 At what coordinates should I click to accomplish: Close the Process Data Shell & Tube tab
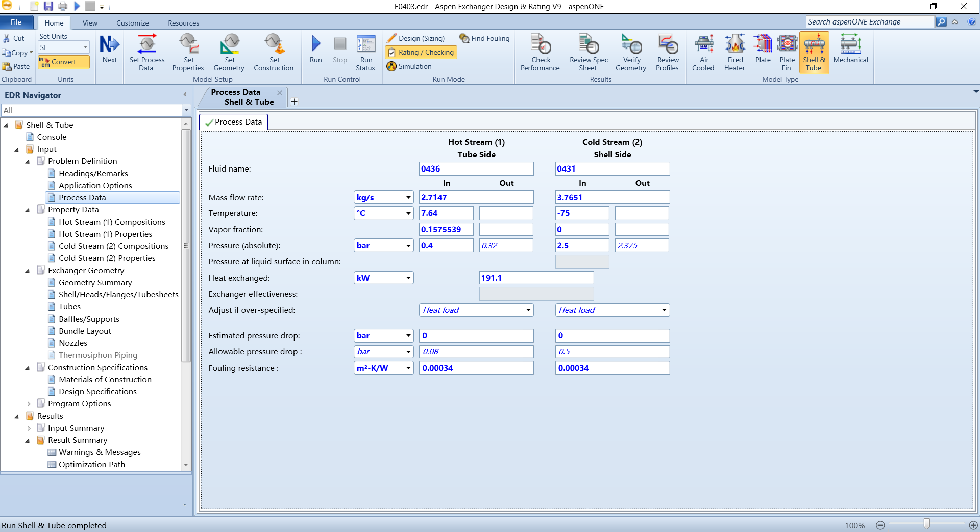pos(280,93)
